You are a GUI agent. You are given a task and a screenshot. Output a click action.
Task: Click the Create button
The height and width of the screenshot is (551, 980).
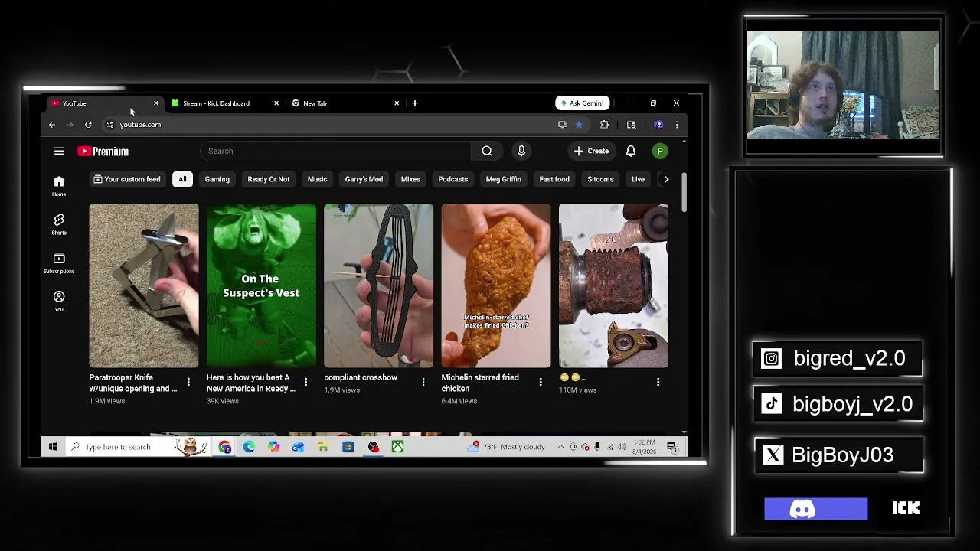tap(591, 152)
